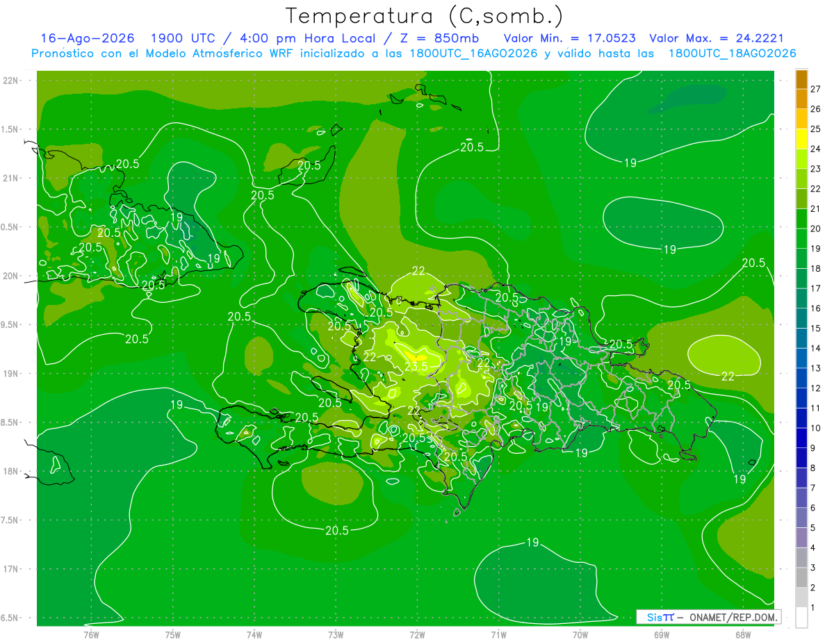
Task: Click the legend value "8"
Action: click(812, 468)
